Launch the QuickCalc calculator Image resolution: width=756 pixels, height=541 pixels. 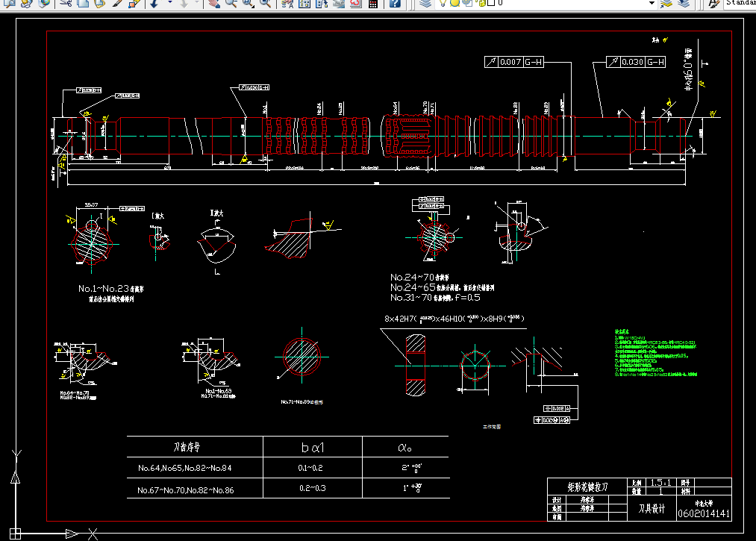tap(372, 3)
